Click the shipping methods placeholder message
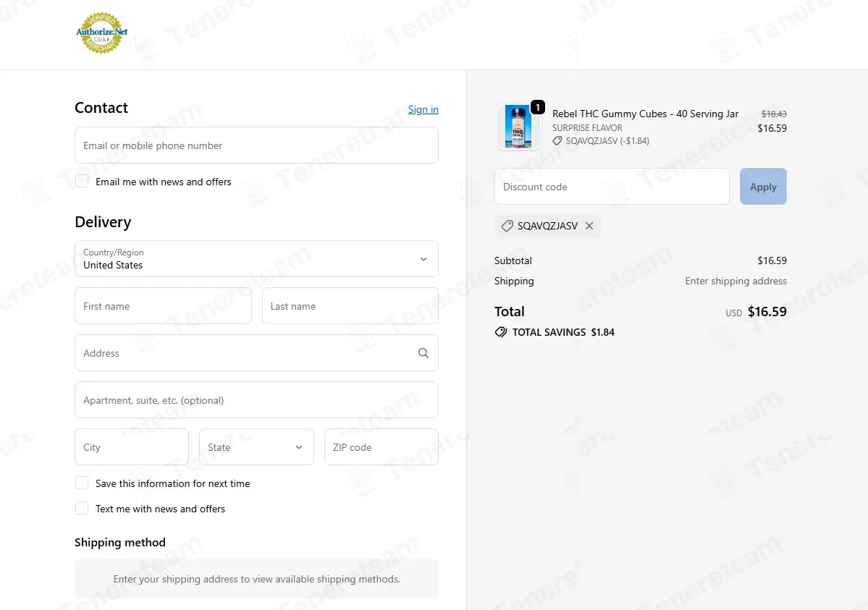Image resolution: width=868 pixels, height=610 pixels. [256, 579]
